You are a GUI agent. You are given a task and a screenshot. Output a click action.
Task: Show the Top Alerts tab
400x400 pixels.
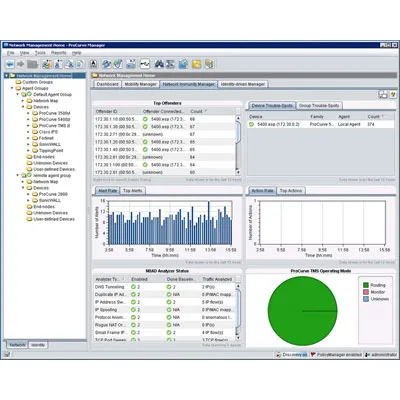pyautogui.click(x=133, y=191)
